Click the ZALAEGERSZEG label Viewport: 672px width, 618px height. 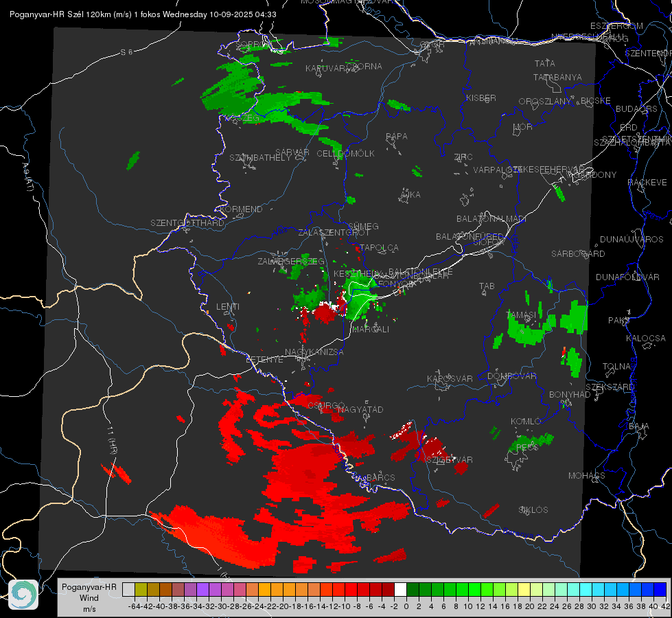pos(290,261)
